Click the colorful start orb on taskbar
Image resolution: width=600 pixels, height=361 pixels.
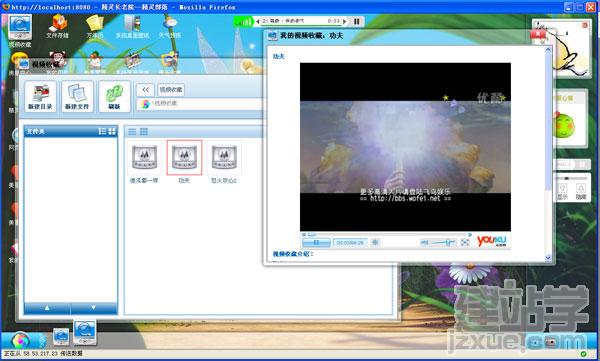pos(20,340)
